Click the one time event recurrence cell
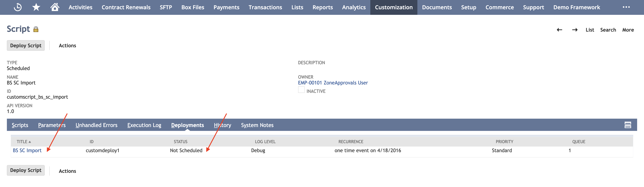 tap(368, 150)
